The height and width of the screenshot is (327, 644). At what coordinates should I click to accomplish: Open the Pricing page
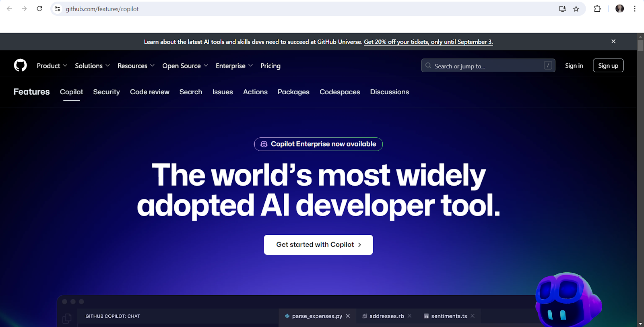[x=270, y=66]
